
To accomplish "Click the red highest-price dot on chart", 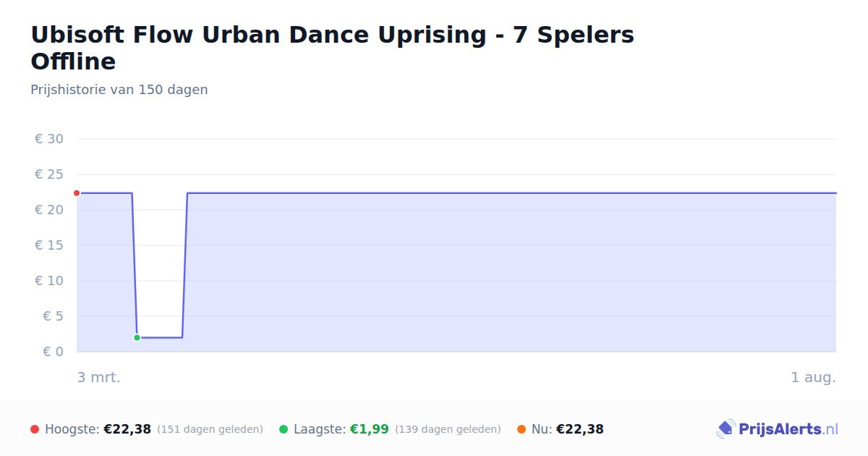I will (77, 193).
